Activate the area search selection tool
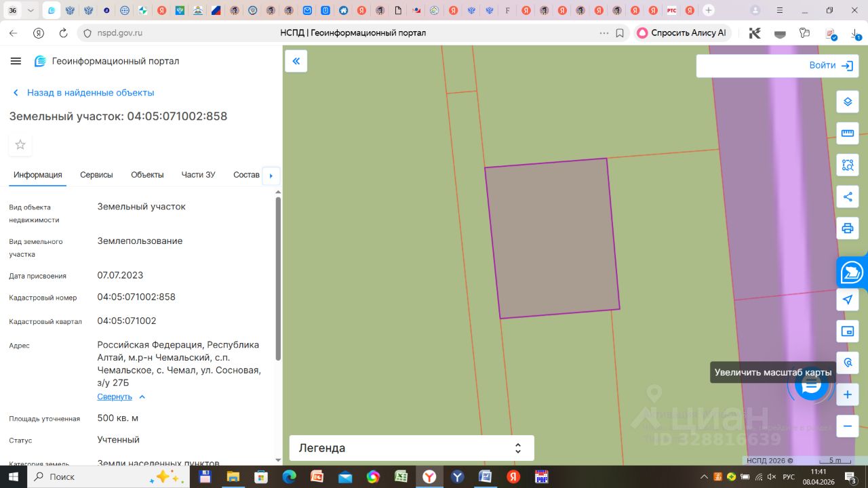This screenshot has width=868, height=488. pos(848,165)
